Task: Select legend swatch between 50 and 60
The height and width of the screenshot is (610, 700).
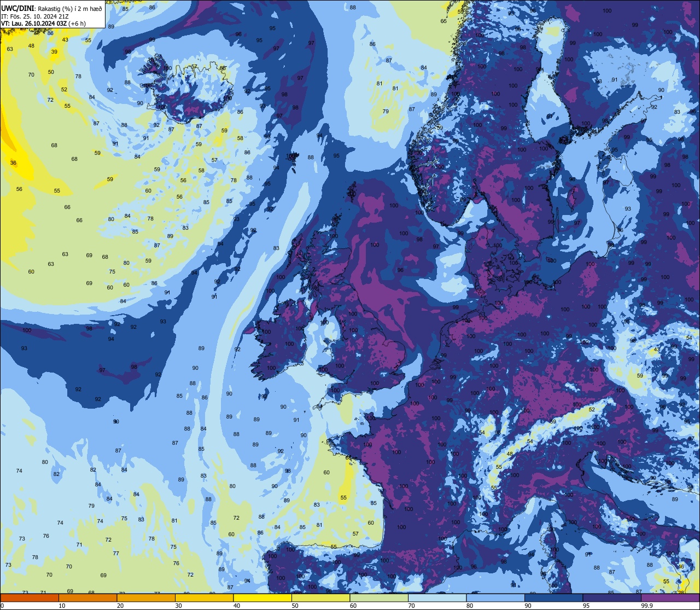Action: [x=320, y=597]
